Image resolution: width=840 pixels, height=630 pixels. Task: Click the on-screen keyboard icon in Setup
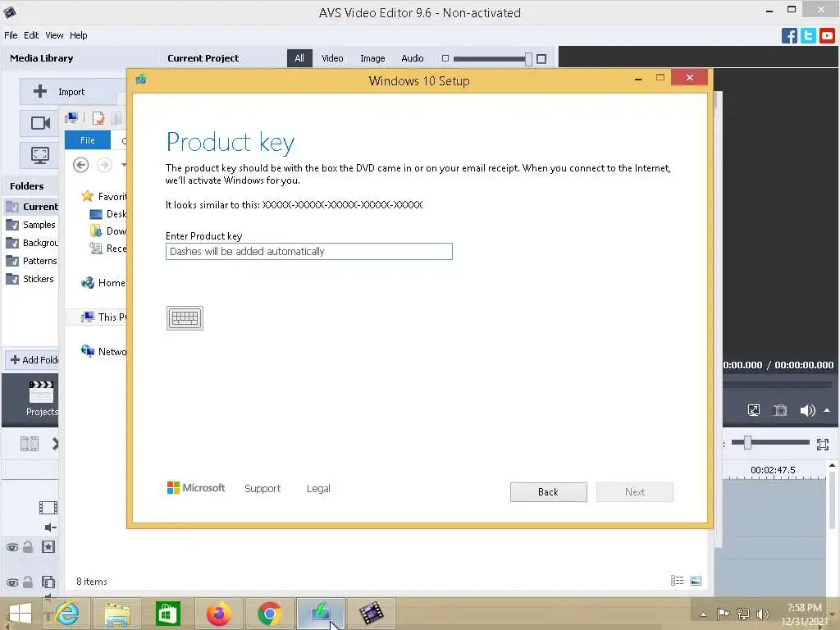[x=185, y=318]
